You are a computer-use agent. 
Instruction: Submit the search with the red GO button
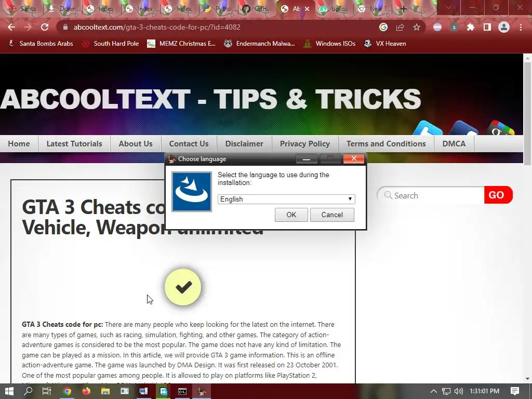[x=498, y=195]
